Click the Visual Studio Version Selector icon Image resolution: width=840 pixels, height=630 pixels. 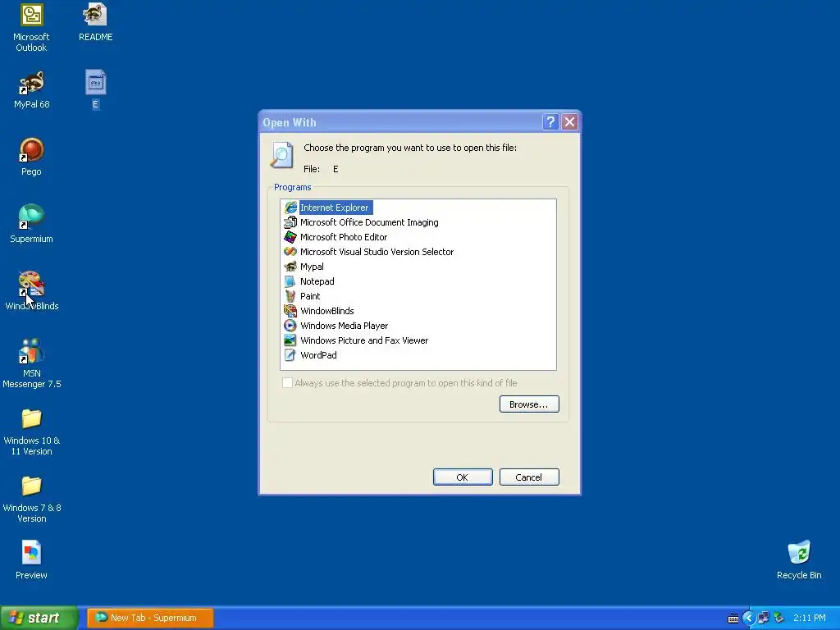[290, 252]
